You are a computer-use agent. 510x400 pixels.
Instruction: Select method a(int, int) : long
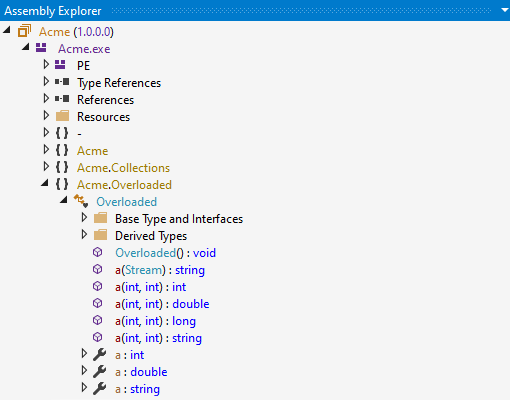pos(155,321)
